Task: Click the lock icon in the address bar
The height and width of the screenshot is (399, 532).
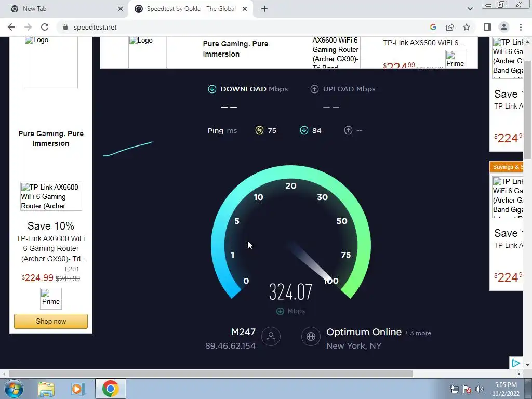Action: point(65,27)
